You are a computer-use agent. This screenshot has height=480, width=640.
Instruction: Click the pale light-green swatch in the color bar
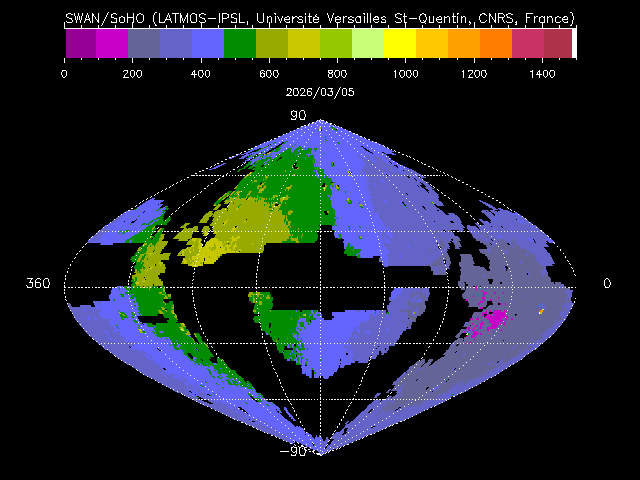point(368,43)
